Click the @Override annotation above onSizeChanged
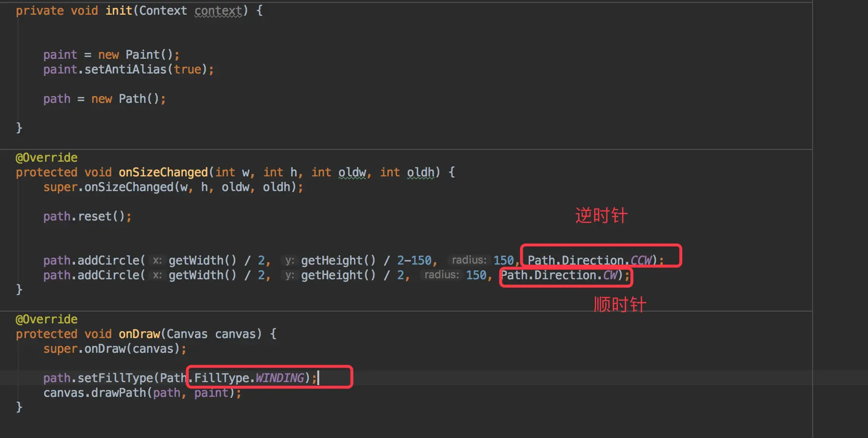Viewport: 868px width, 438px height. (47, 157)
